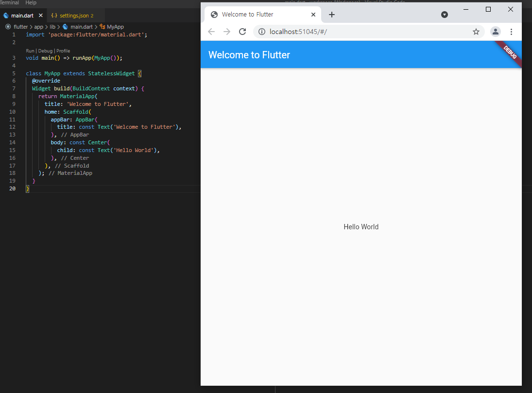Open Chrome's three-dot menu
The width and height of the screenshot is (532, 393).
tap(511, 32)
